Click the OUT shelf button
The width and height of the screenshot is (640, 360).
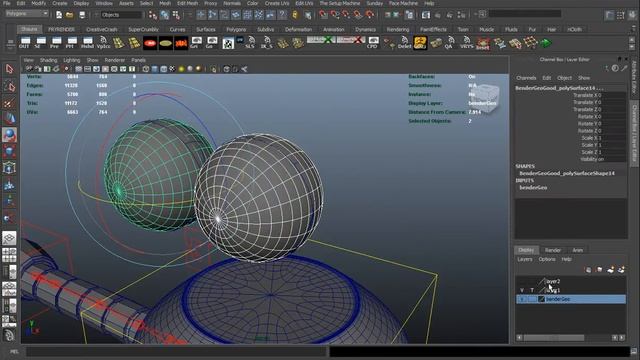pyautogui.click(x=24, y=42)
